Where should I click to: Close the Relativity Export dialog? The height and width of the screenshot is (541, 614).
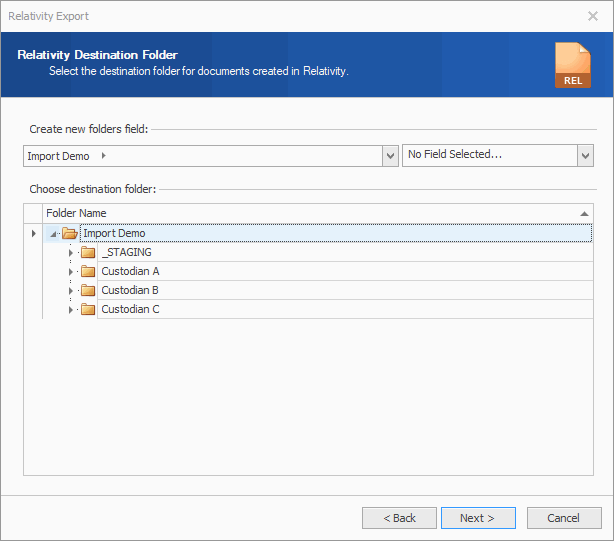point(592,16)
